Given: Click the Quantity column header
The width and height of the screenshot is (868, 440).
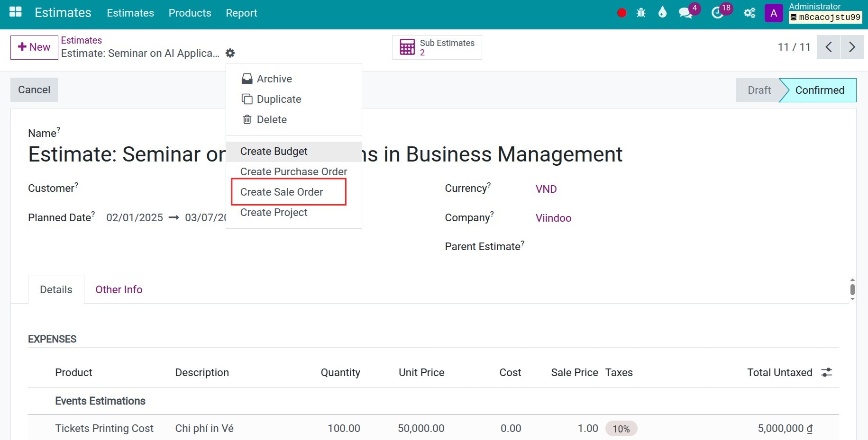Looking at the screenshot, I should tap(340, 372).
